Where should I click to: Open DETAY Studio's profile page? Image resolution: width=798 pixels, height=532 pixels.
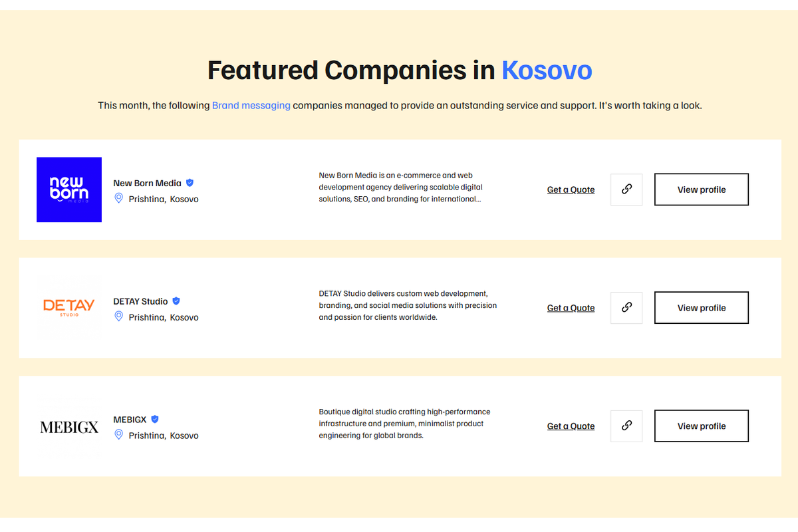[701, 307]
